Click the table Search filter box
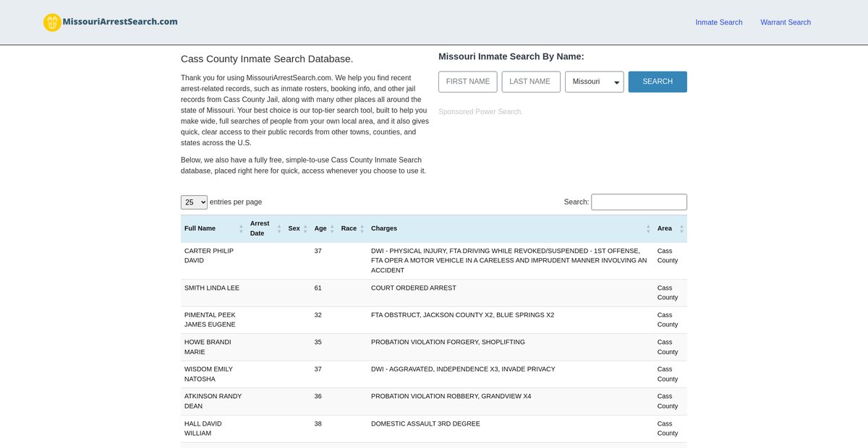Screen dimensions: 868x448 (x=639, y=202)
